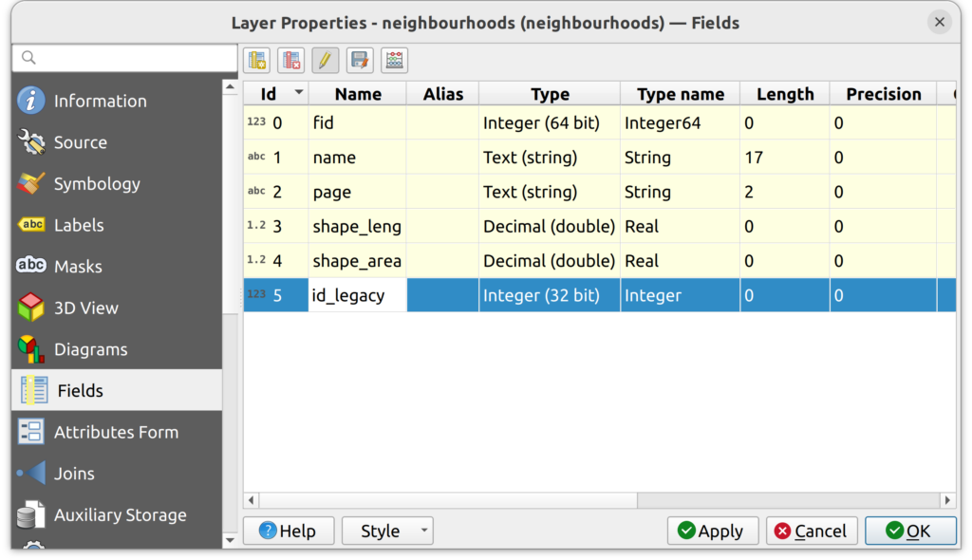Toggle editing mode pencil icon
This screenshot has width=972, height=560.
point(326,61)
